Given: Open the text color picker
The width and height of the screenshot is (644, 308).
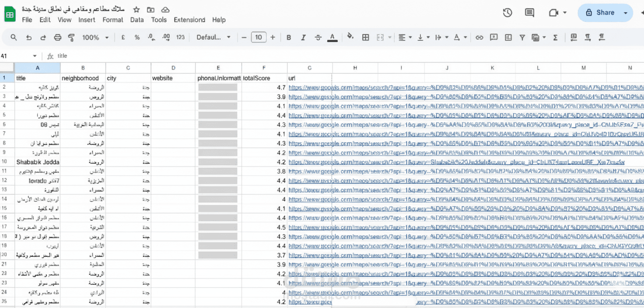Looking at the screenshot, I should pyautogui.click(x=332, y=38).
